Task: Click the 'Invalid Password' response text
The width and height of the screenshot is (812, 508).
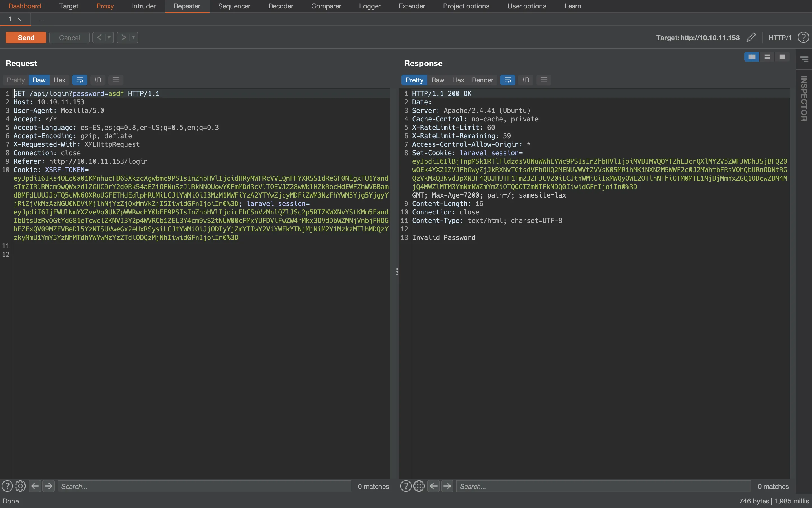Action: click(443, 238)
